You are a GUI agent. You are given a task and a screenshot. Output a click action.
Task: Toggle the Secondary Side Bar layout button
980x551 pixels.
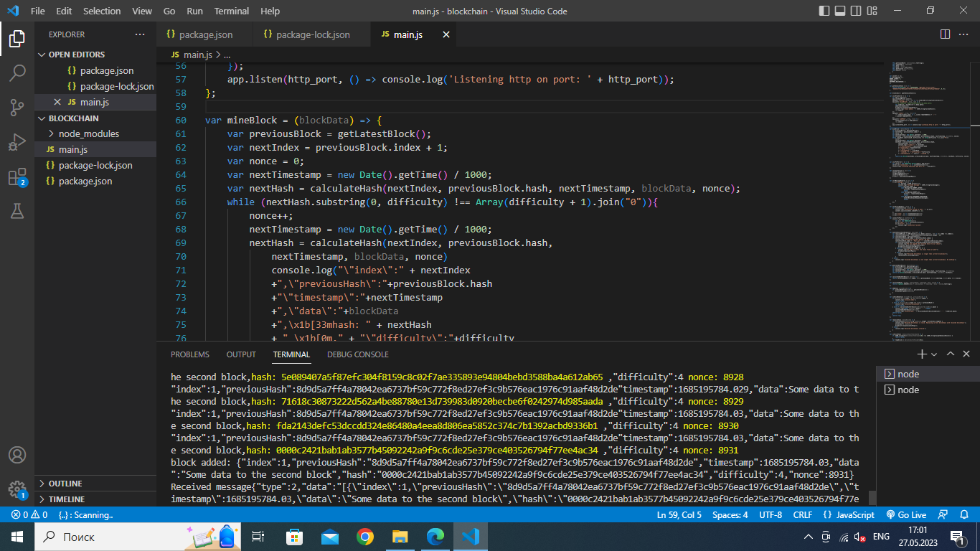[857, 11]
